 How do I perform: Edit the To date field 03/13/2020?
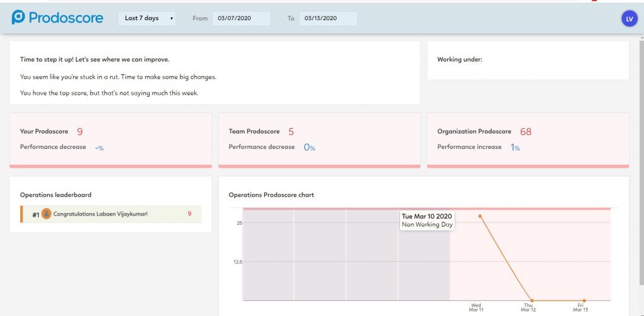(328, 18)
